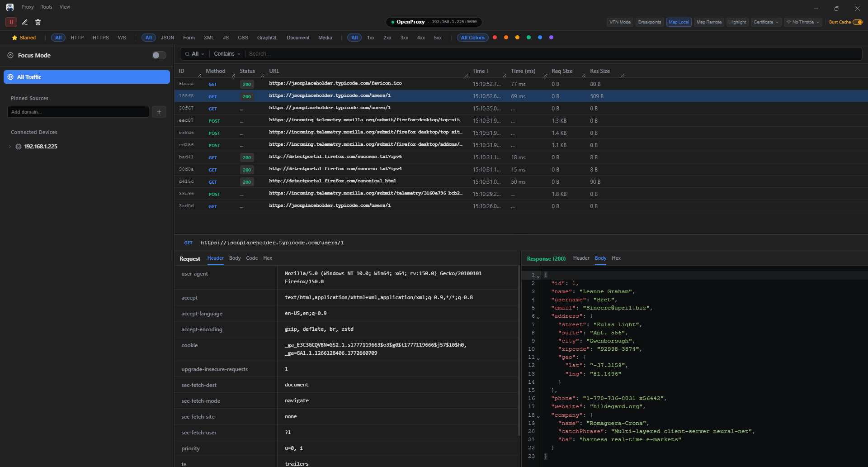
Task: Toggle Map Remote
Action: pos(709,22)
